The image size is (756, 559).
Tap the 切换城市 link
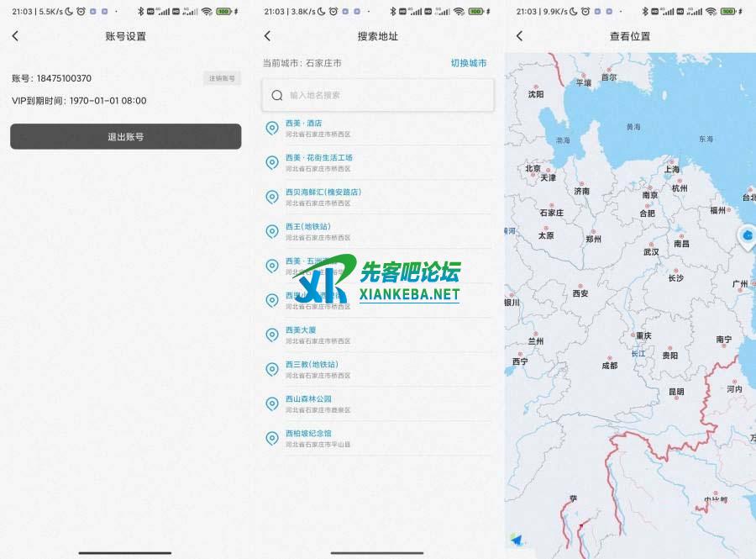(468, 63)
